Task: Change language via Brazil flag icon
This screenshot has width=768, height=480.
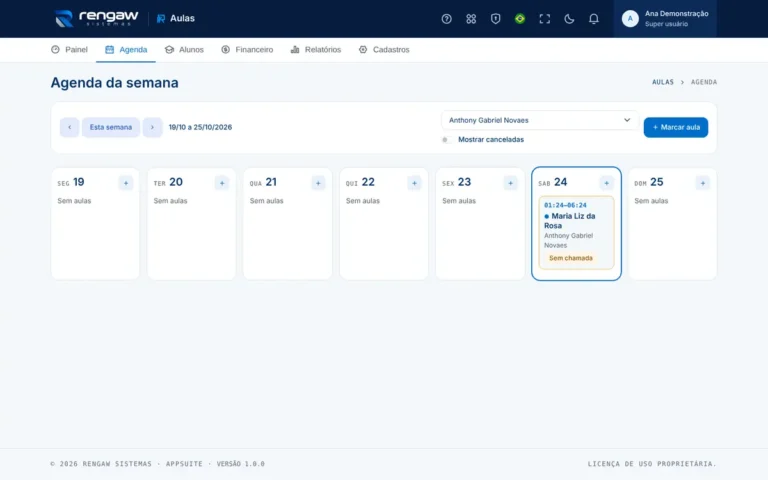Action: coord(520,19)
